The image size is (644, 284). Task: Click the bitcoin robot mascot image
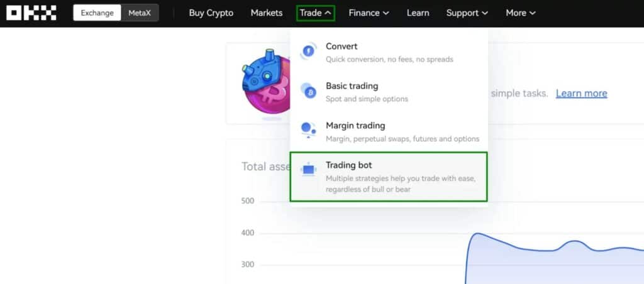tap(267, 82)
